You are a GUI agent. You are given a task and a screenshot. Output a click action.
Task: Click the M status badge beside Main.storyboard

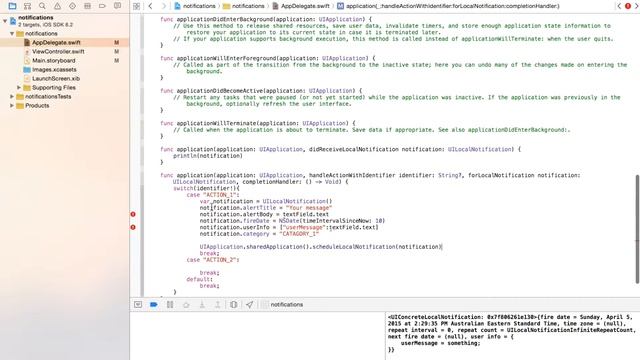(116, 60)
